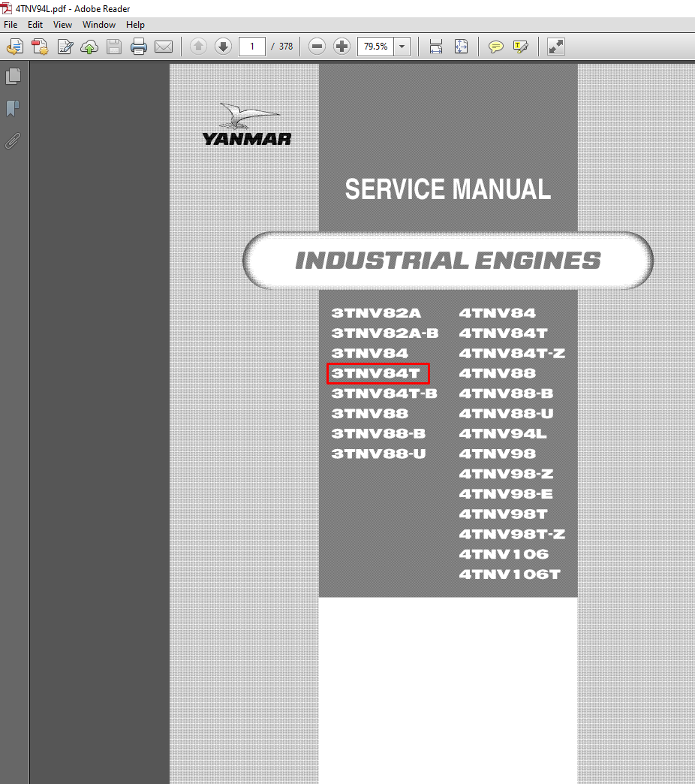Click the Open file toolbar icon
Viewport: 695px width, 784px height.
pos(15,47)
